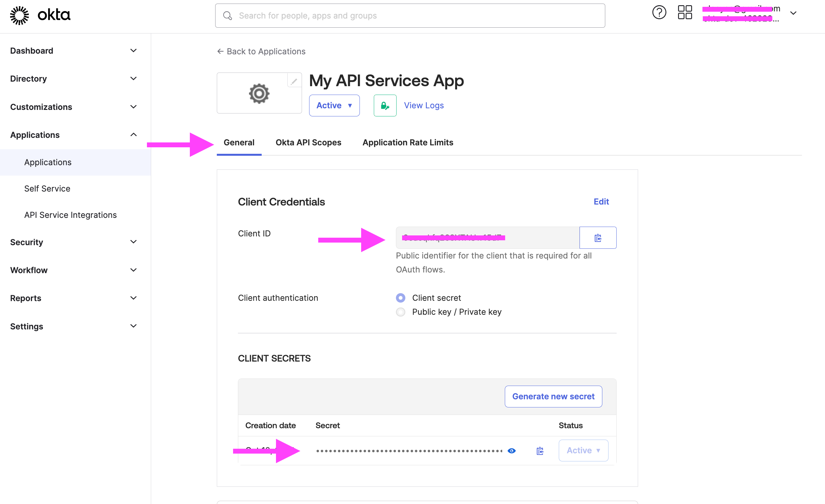This screenshot has height=504, width=825.
Task: Click the copy Client ID icon
Action: pyautogui.click(x=598, y=238)
